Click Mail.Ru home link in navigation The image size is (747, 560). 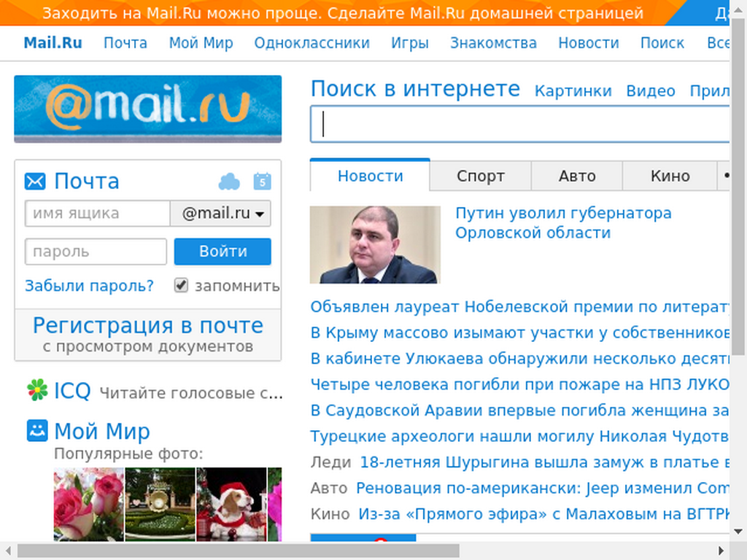tap(53, 43)
